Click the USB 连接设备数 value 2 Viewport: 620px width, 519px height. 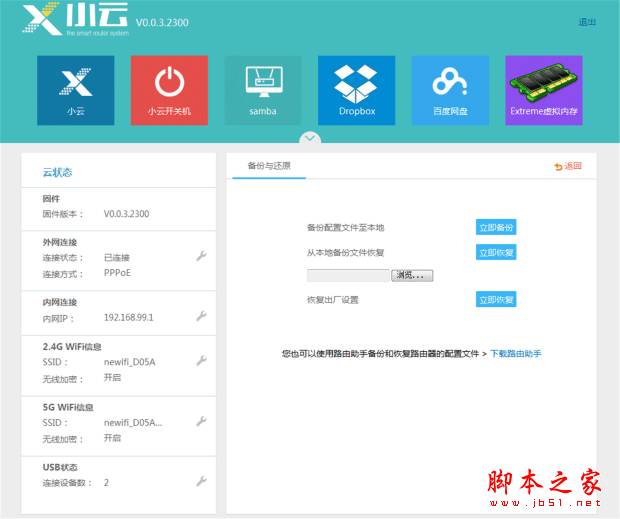106,483
